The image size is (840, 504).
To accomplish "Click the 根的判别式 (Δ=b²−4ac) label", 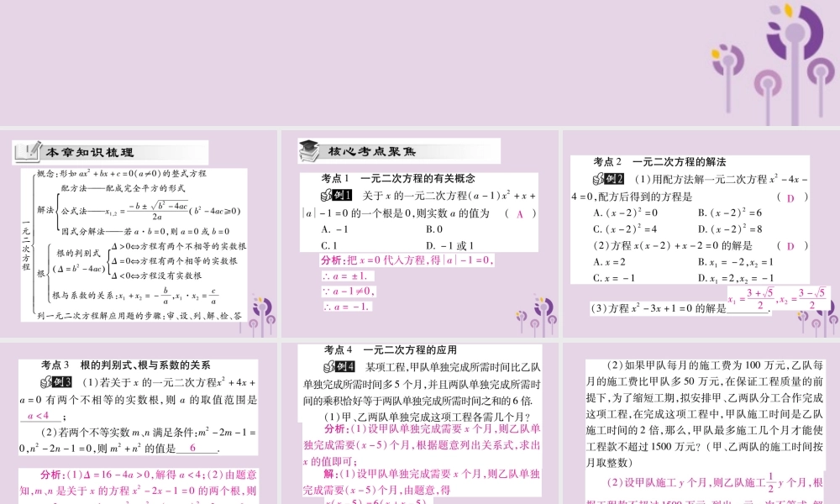I will [79, 261].
